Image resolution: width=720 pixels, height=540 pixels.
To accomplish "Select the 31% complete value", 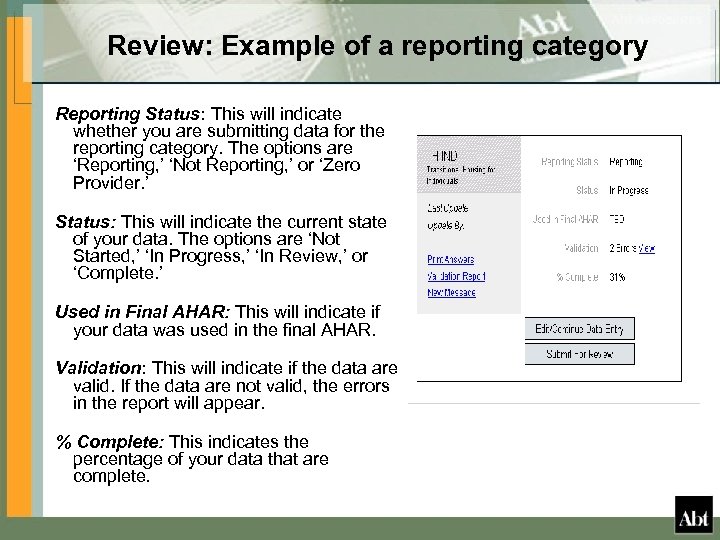I will [x=617, y=277].
